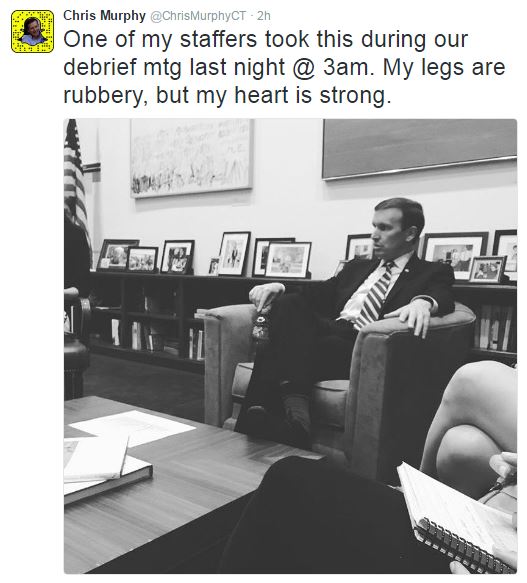
Task: Select the tweet text about debrief meeting
Action: [x=284, y=67]
